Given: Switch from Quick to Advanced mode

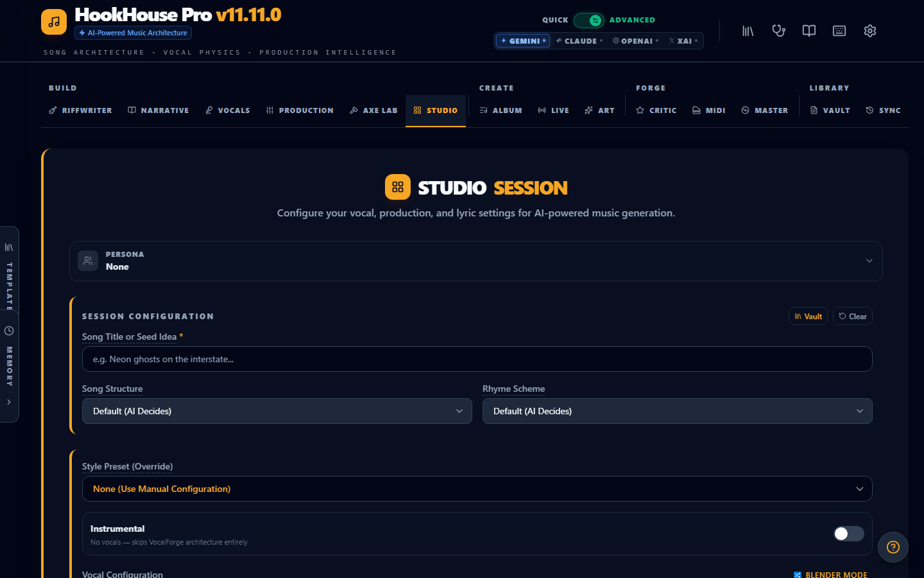Looking at the screenshot, I should [x=589, y=20].
